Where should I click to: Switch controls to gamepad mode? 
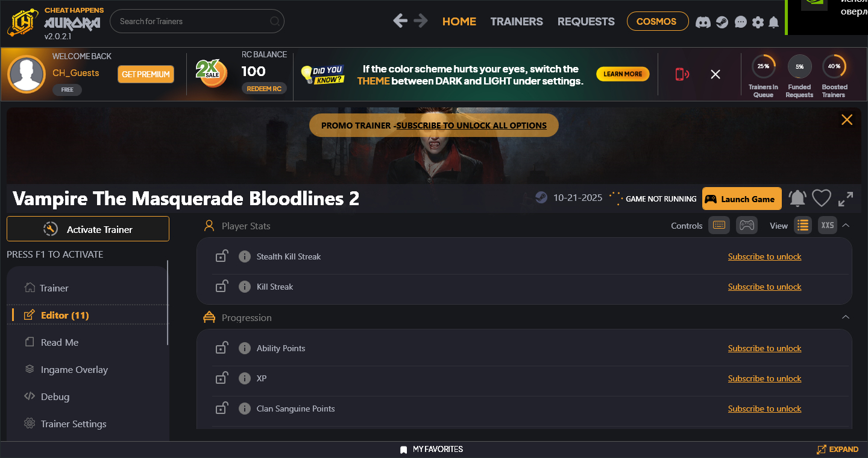pyautogui.click(x=747, y=225)
